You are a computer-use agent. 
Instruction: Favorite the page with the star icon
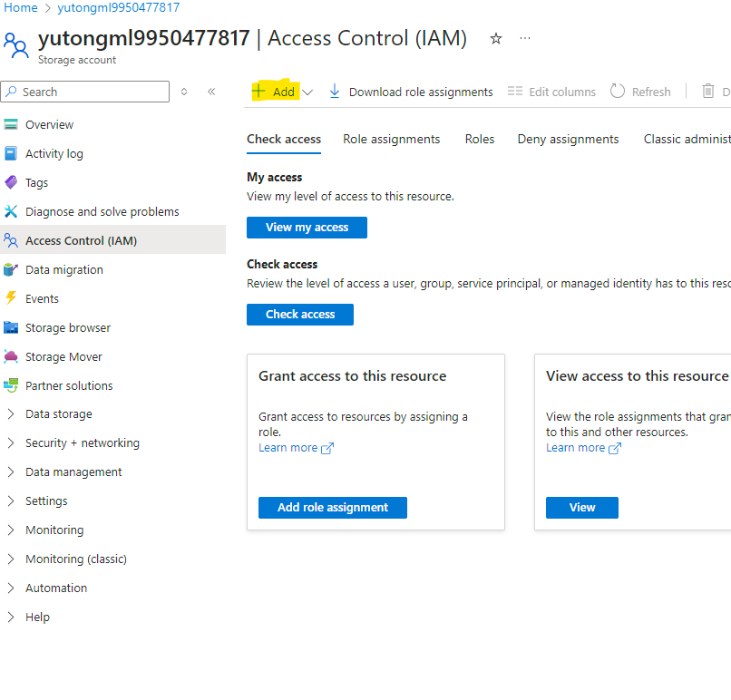point(496,39)
